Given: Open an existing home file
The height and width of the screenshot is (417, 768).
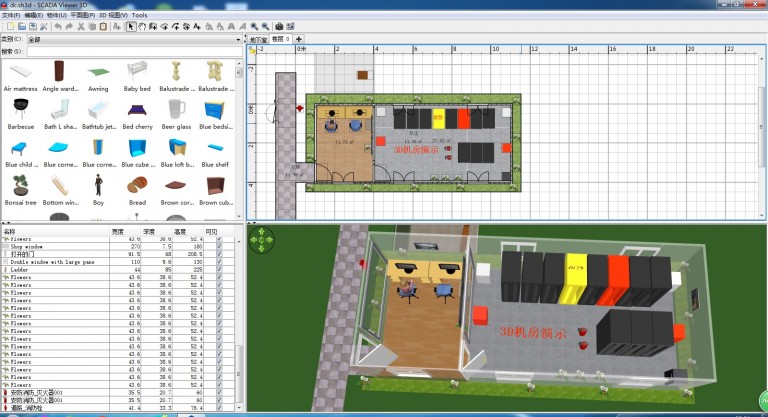Looking at the screenshot, I should click(x=22, y=26).
